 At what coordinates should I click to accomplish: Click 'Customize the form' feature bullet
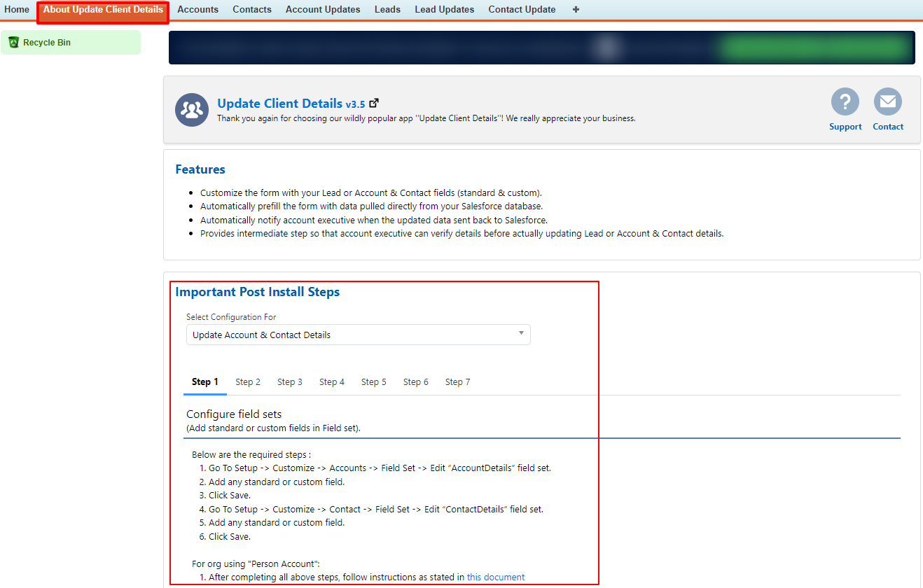pyautogui.click(x=371, y=192)
